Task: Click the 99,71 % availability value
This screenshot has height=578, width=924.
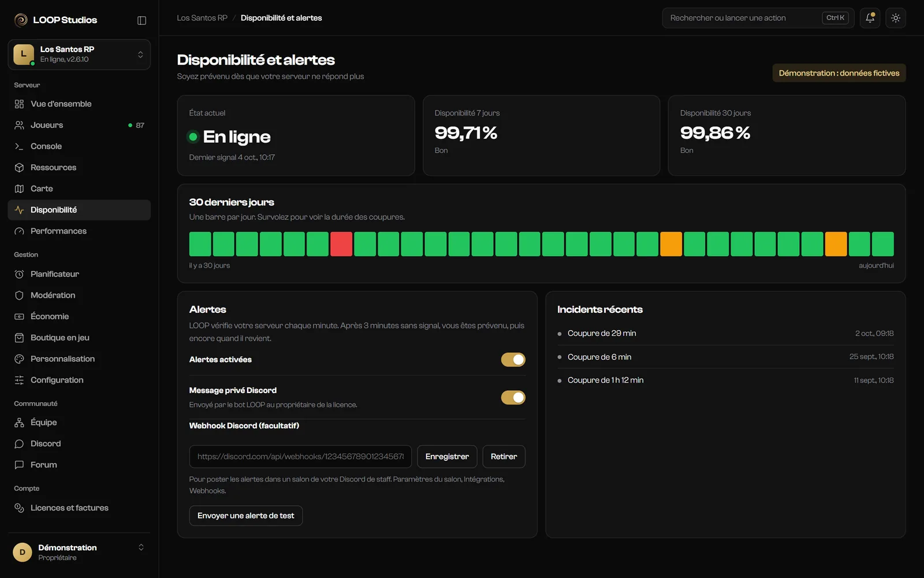Action: click(x=466, y=133)
